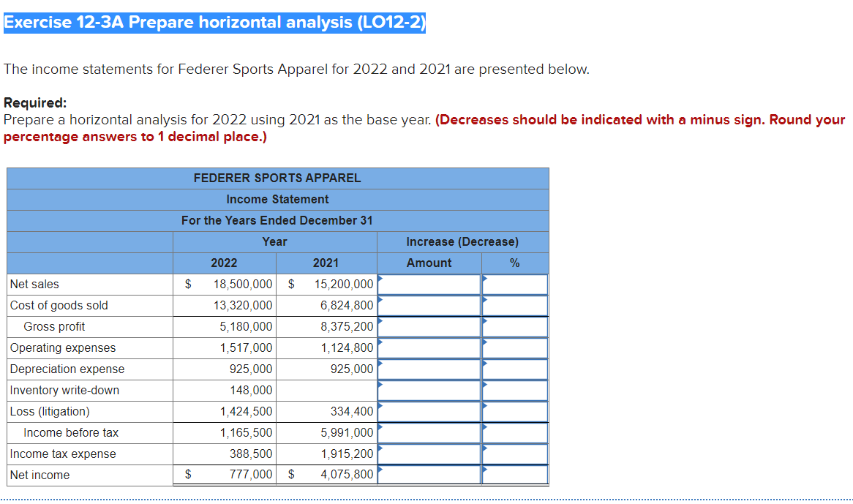Expand the dropdown in Net income Amount cell
The image size is (853, 504).
click(x=380, y=470)
